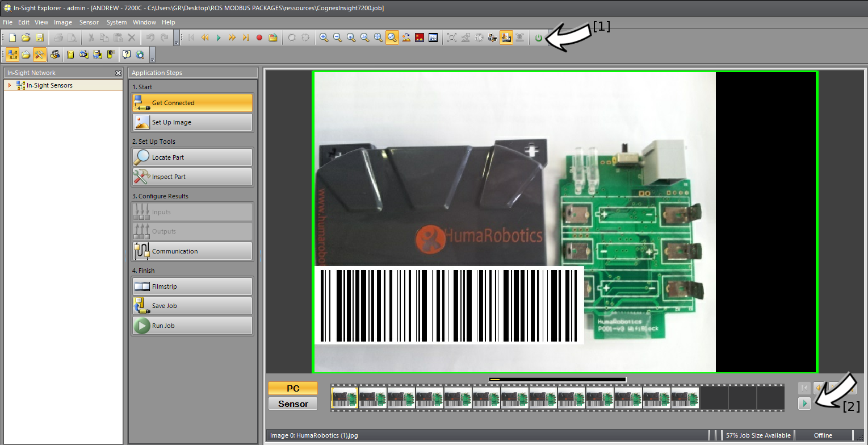
Task: Open the Filmstrip step
Action: click(x=192, y=286)
